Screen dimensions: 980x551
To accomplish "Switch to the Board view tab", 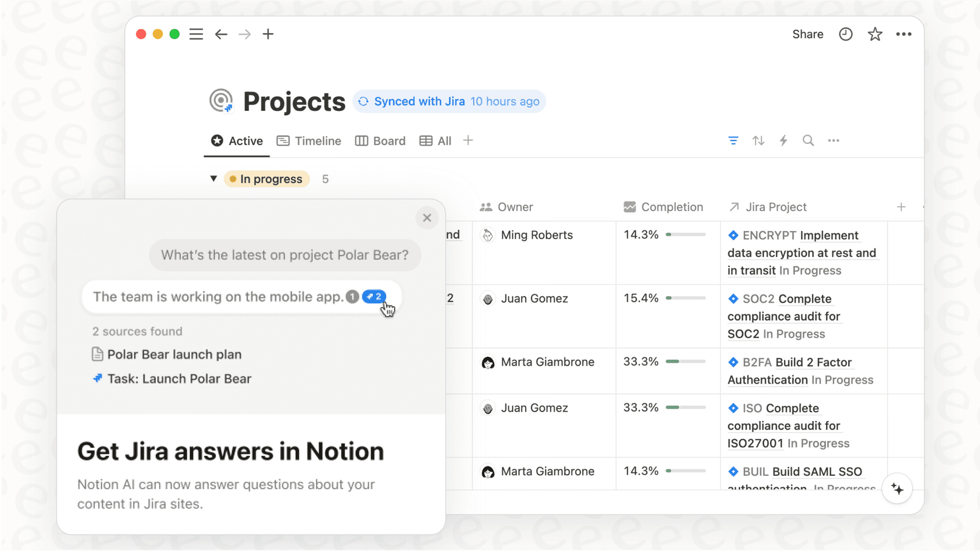I will tap(380, 141).
